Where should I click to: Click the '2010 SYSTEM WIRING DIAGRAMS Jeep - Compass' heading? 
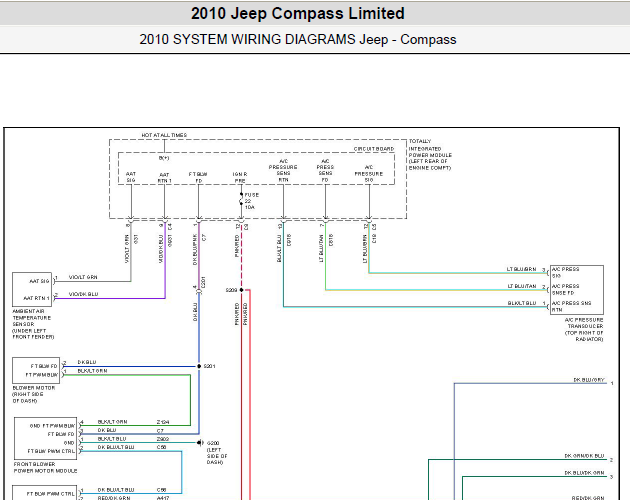click(x=298, y=39)
